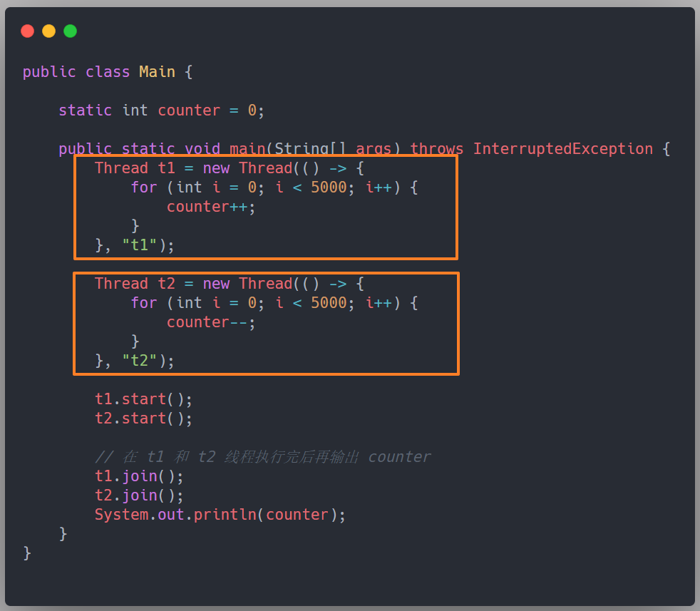Click the yellow minimize circle icon
This screenshot has width=700, height=611.
[x=48, y=31]
